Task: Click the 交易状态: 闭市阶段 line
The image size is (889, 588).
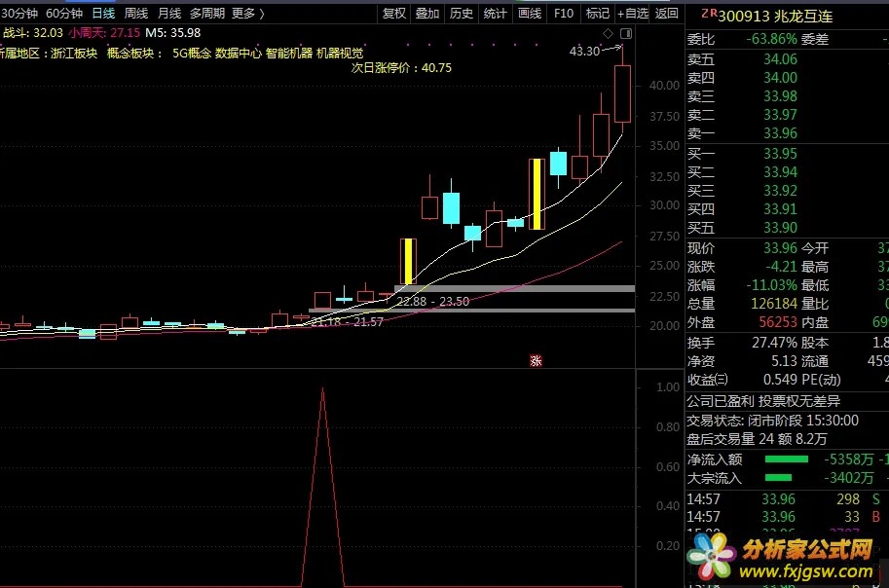Action: [772, 421]
